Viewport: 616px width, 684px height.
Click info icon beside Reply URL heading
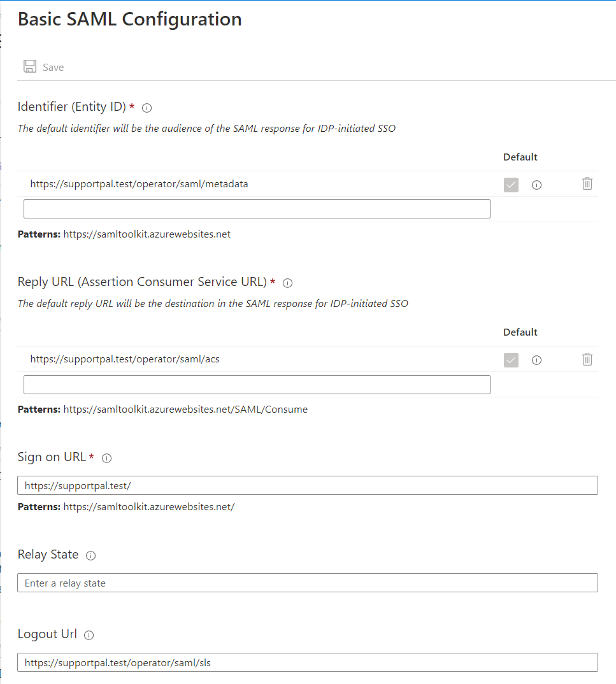click(287, 283)
